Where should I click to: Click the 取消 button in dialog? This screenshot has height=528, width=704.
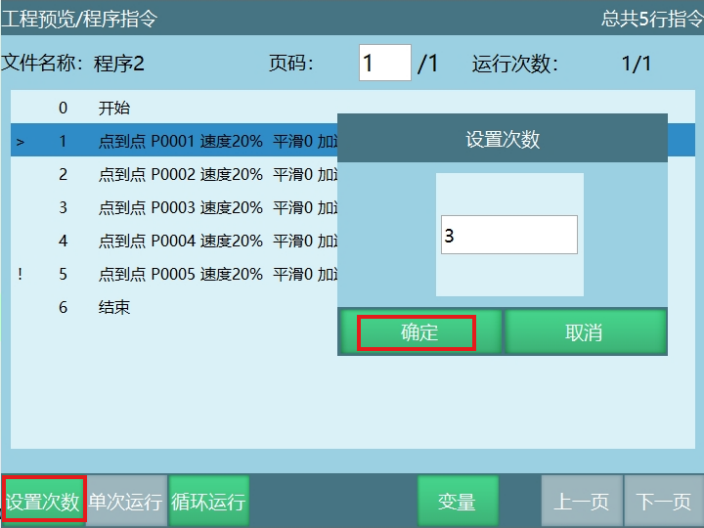tap(584, 333)
